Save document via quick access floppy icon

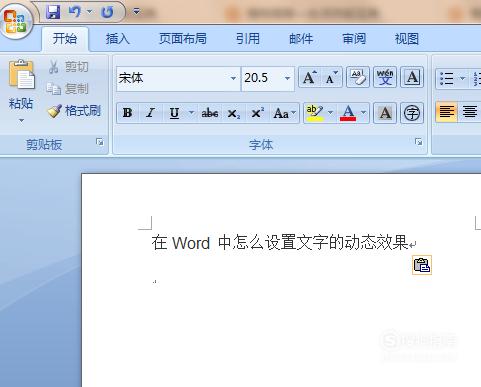coord(53,12)
